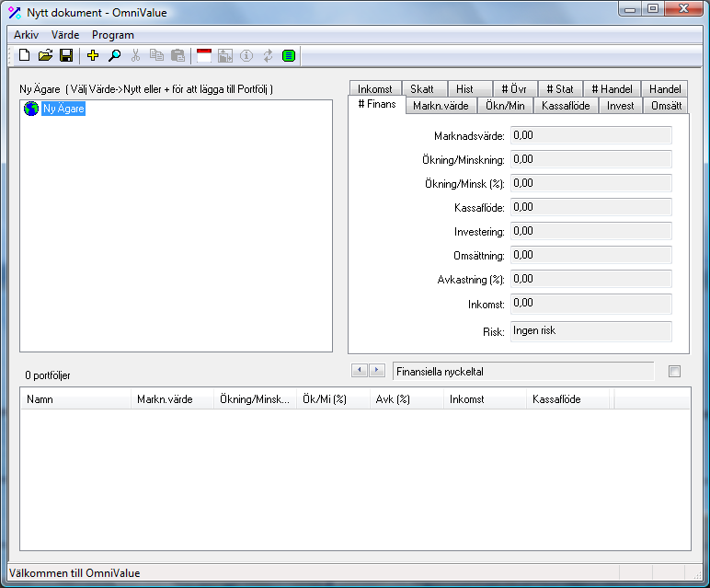The height and width of the screenshot is (588, 710).
Task: Switch to the Markn.värde tab
Action: 441,106
